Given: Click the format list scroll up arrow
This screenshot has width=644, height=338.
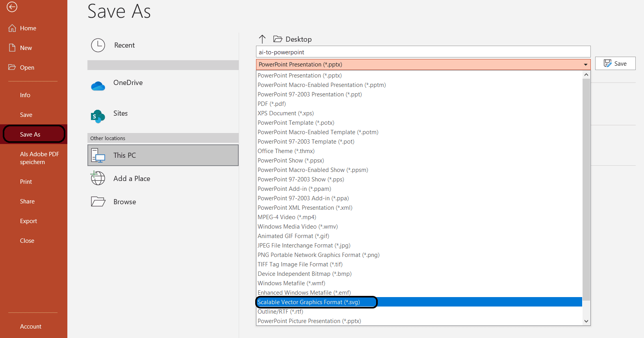Looking at the screenshot, I should point(586,75).
